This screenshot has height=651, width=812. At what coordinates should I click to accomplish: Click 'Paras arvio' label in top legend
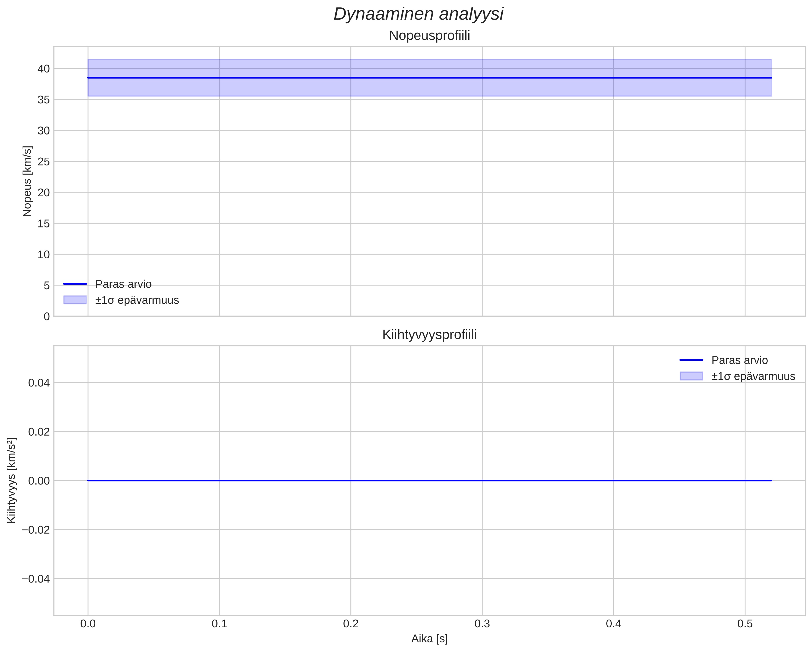point(123,284)
